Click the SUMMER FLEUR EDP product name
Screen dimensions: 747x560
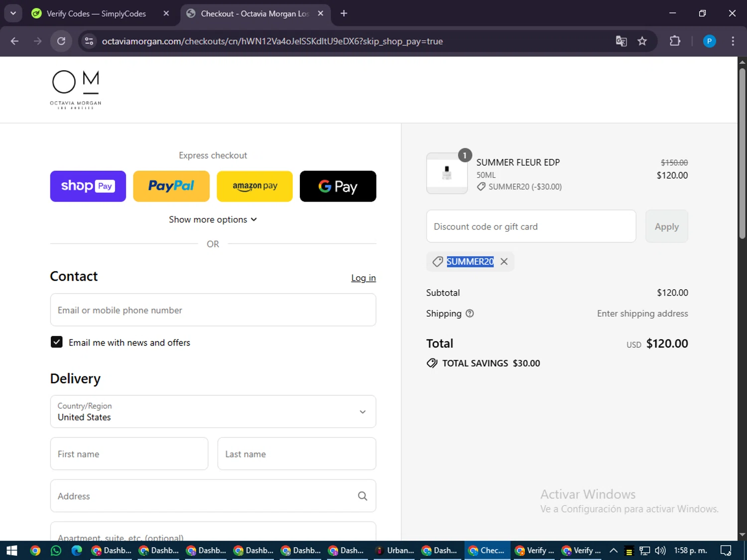pyautogui.click(x=518, y=162)
